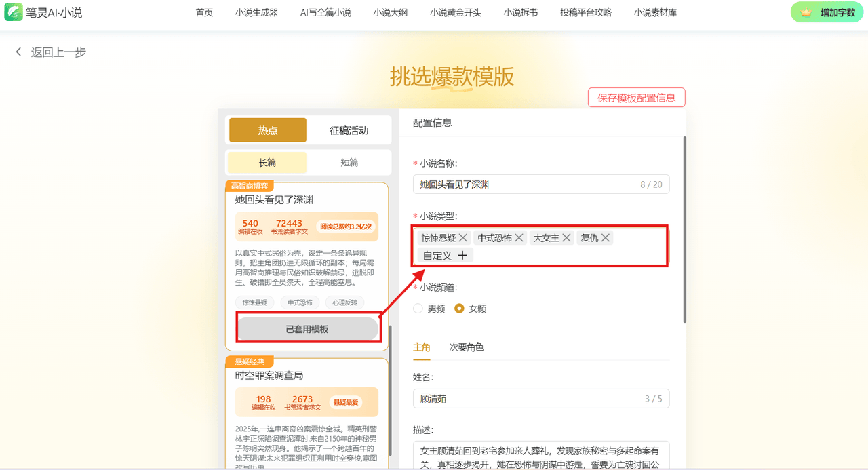Click the crown icon on 增加字数

click(806, 12)
